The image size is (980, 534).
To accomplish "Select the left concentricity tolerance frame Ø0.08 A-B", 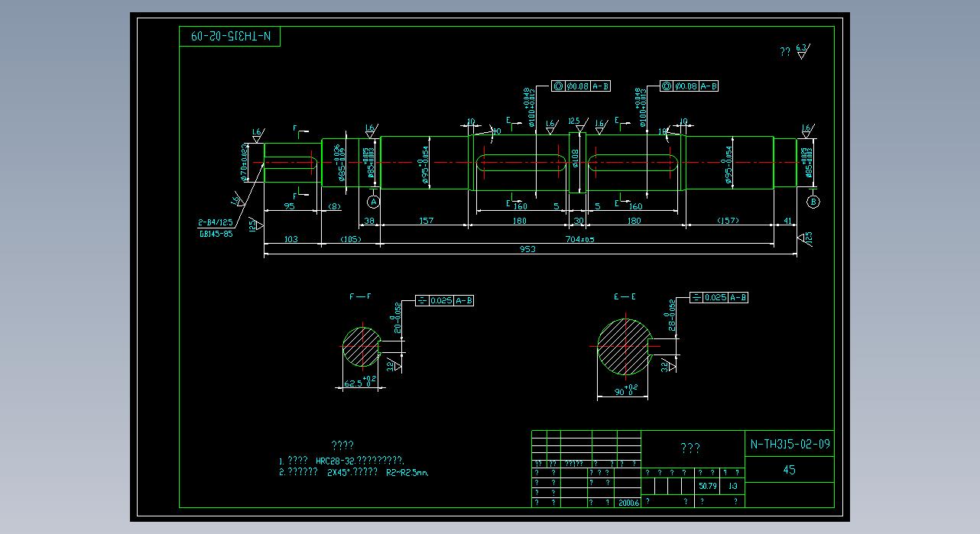I will 580,86.
